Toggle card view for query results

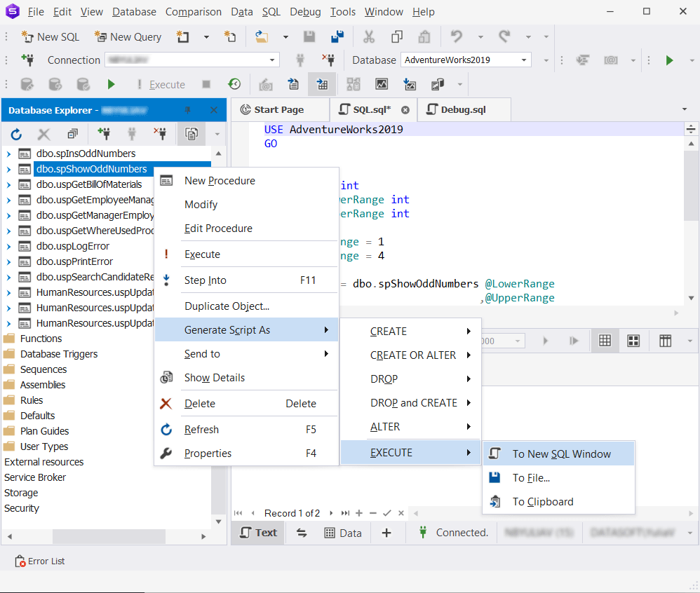(x=633, y=341)
